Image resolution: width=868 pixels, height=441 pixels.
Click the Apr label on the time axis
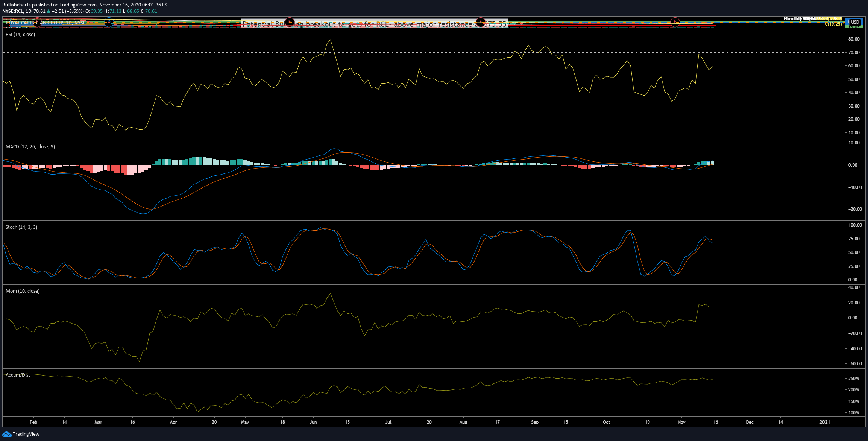pos(173,422)
